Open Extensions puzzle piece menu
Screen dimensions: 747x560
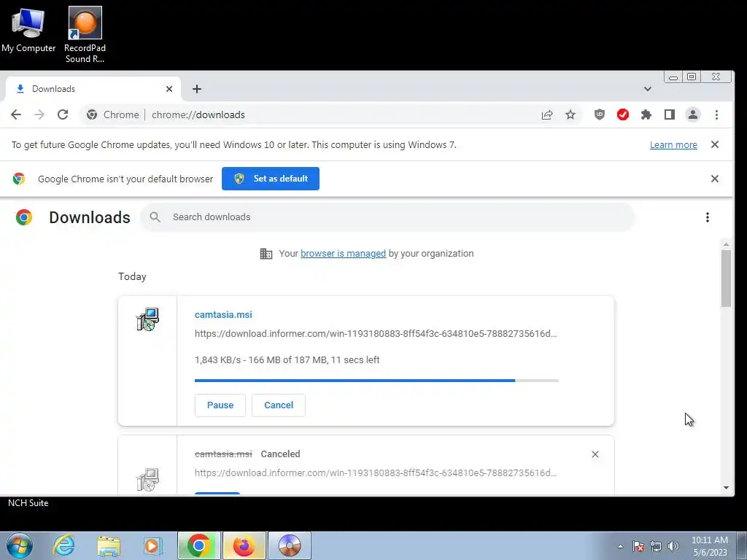pyautogui.click(x=646, y=114)
